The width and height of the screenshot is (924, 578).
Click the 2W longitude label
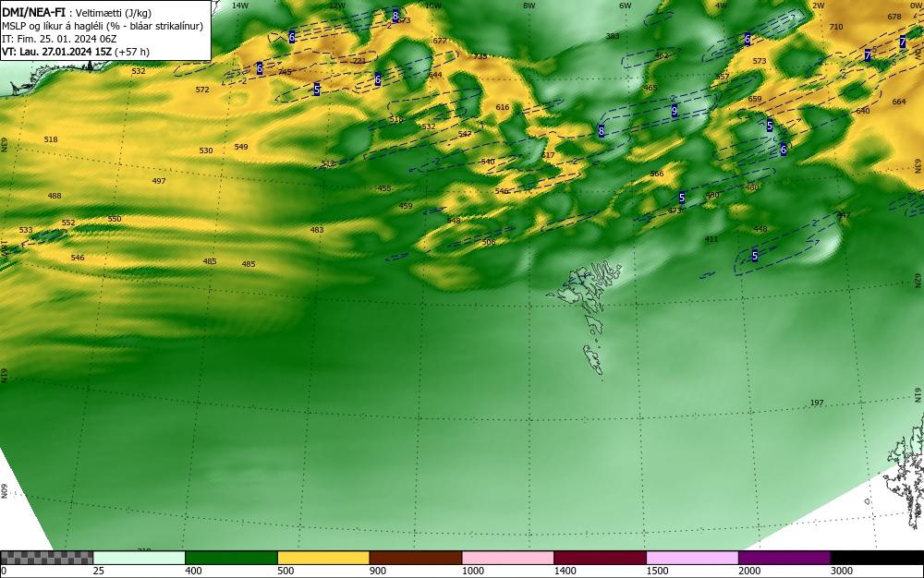click(x=818, y=6)
